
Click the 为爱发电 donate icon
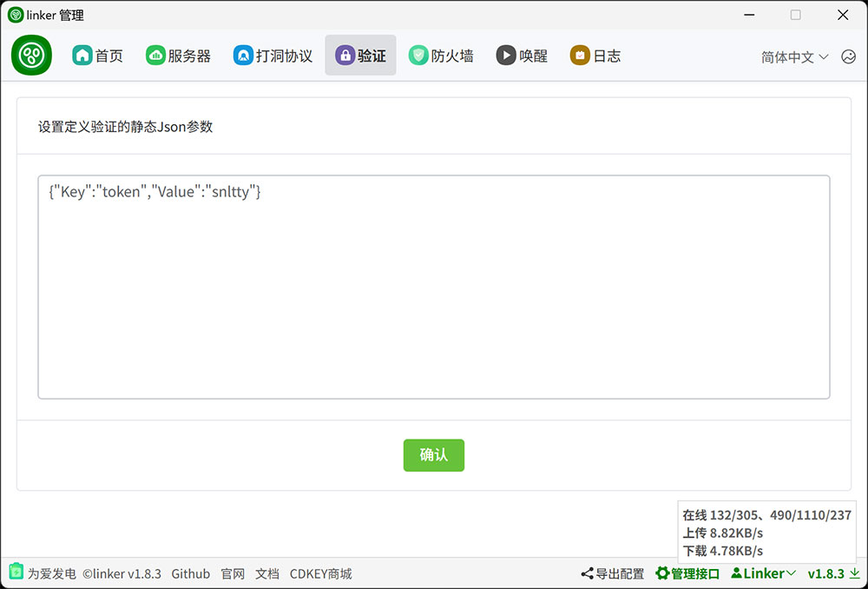tap(16, 572)
